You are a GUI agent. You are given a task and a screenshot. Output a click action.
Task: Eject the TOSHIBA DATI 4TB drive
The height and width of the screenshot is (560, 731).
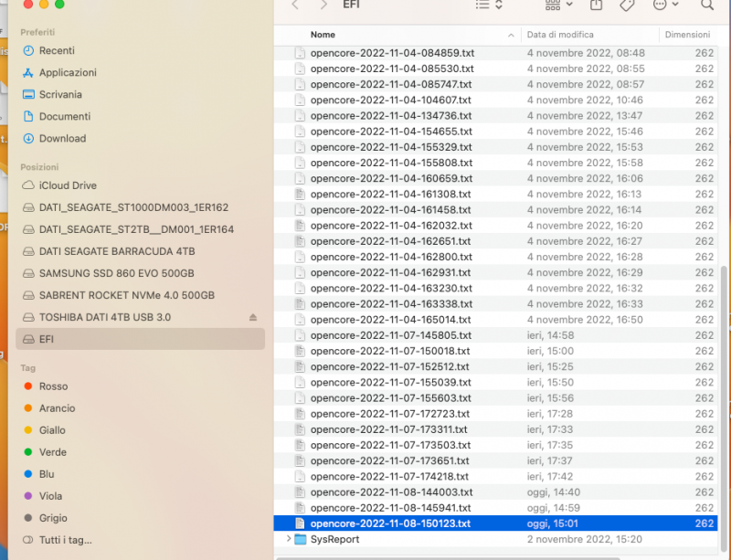click(253, 317)
